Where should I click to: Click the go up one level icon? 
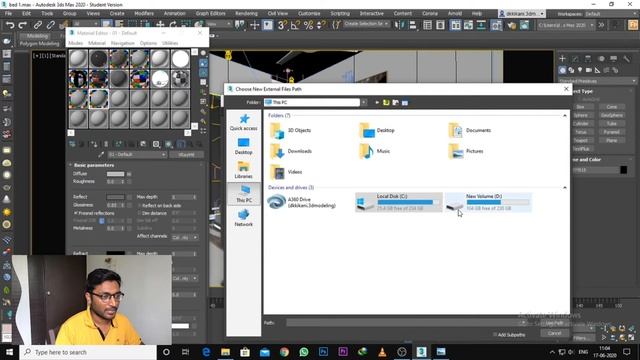coord(386,102)
